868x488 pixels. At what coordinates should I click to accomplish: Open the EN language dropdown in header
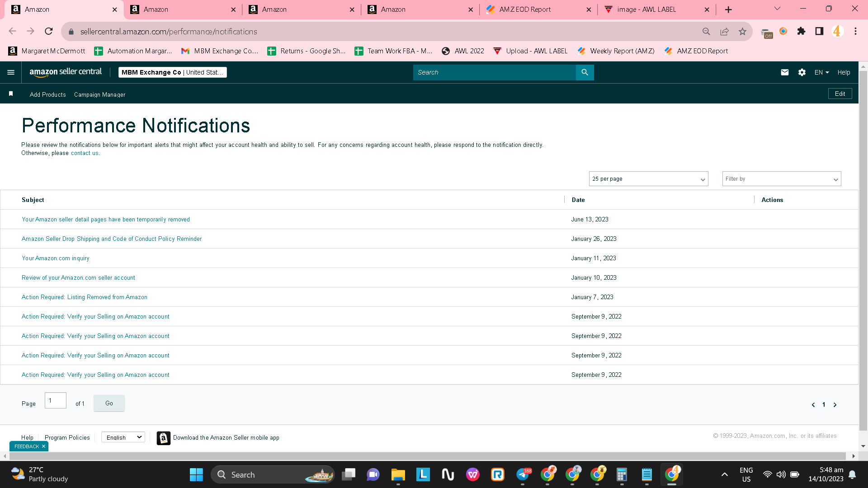point(822,72)
